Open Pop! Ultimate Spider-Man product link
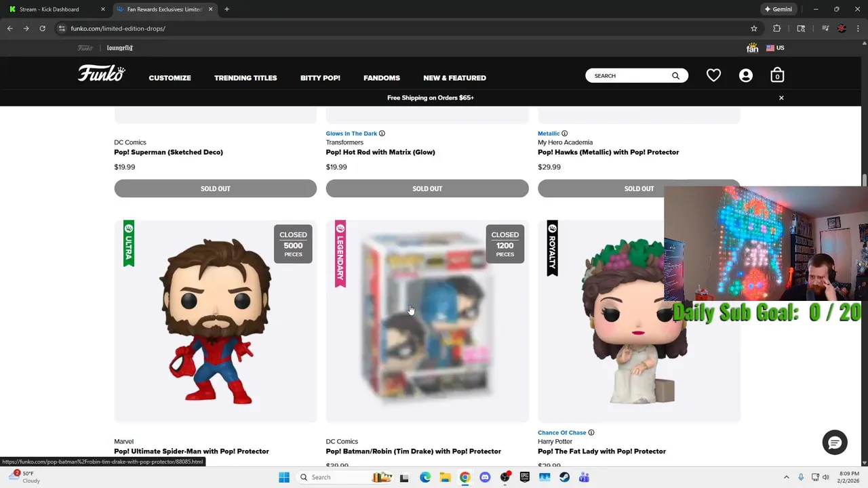Screen dimensions: 868x488 coord(191,451)
